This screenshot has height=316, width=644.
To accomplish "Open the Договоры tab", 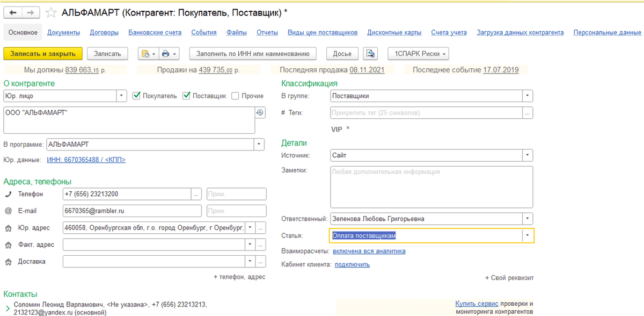I will coord(104,32).
